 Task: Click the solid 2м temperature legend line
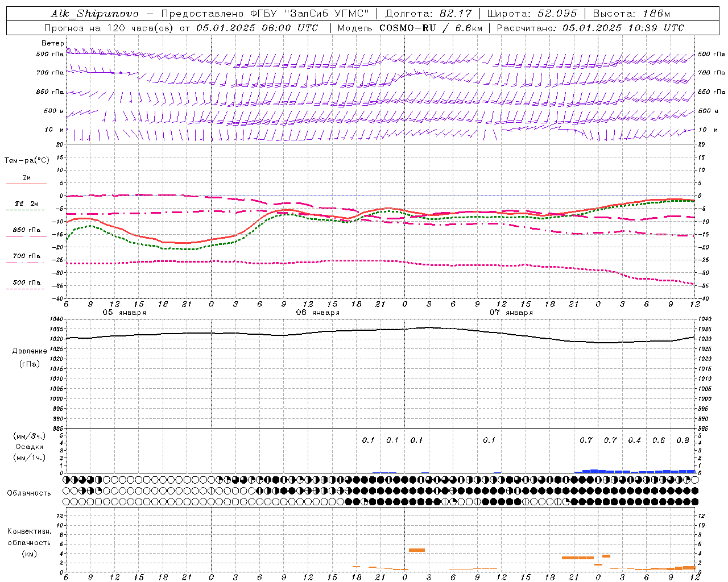point(26,184)
